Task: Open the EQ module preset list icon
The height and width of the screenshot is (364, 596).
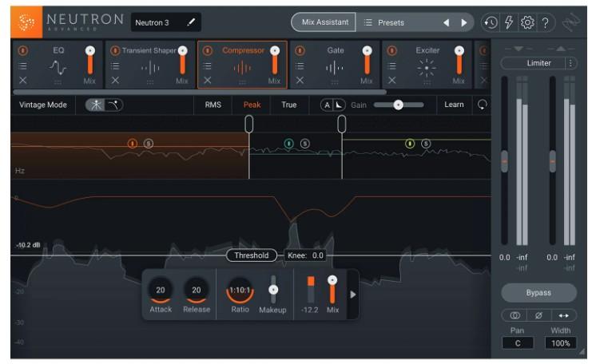Action: (x=23, y=66)
